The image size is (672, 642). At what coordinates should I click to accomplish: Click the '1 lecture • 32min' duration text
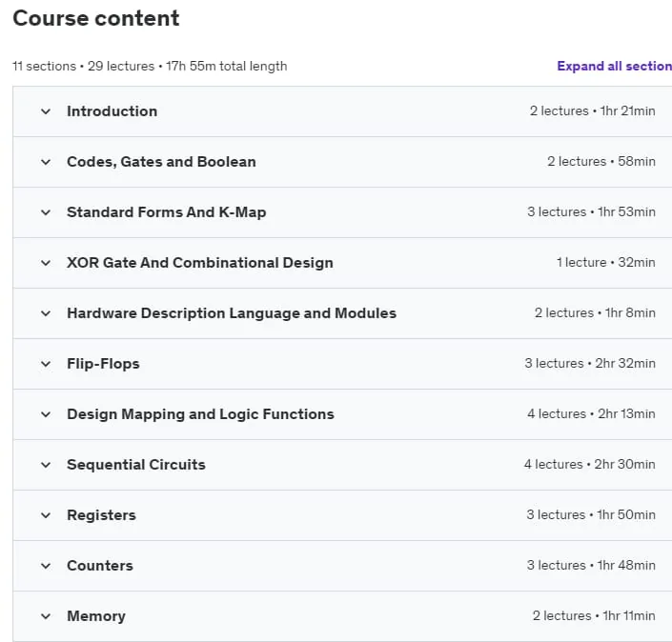605,263
